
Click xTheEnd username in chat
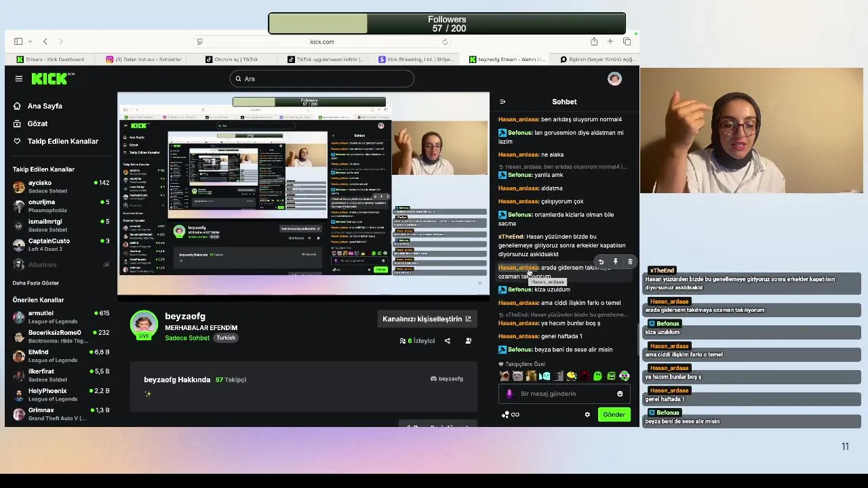(511, 237)
